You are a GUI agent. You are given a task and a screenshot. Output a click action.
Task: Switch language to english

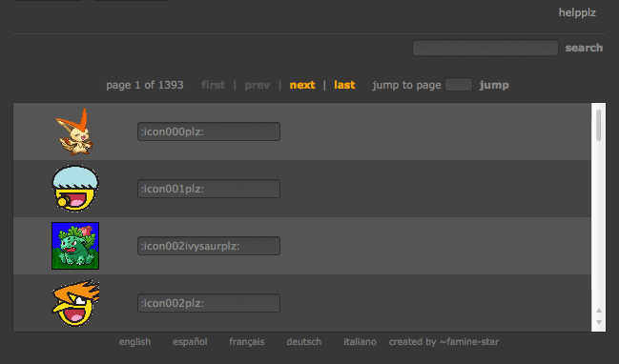135,341
